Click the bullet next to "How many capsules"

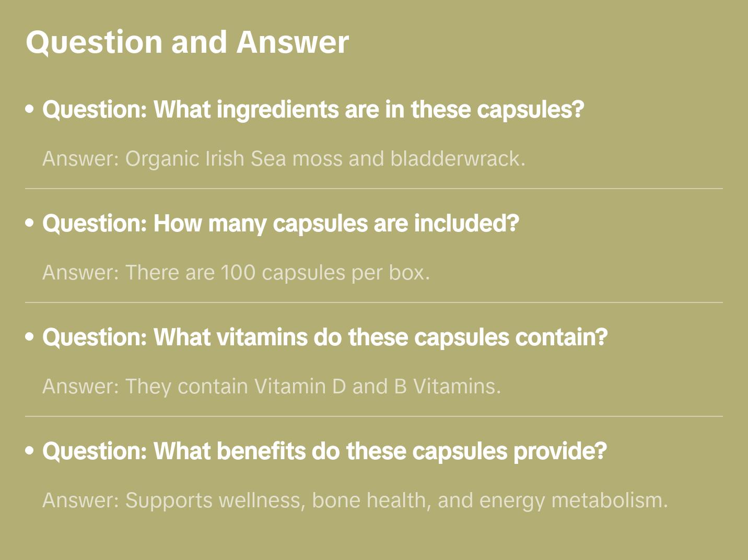(x=30, y=224)
